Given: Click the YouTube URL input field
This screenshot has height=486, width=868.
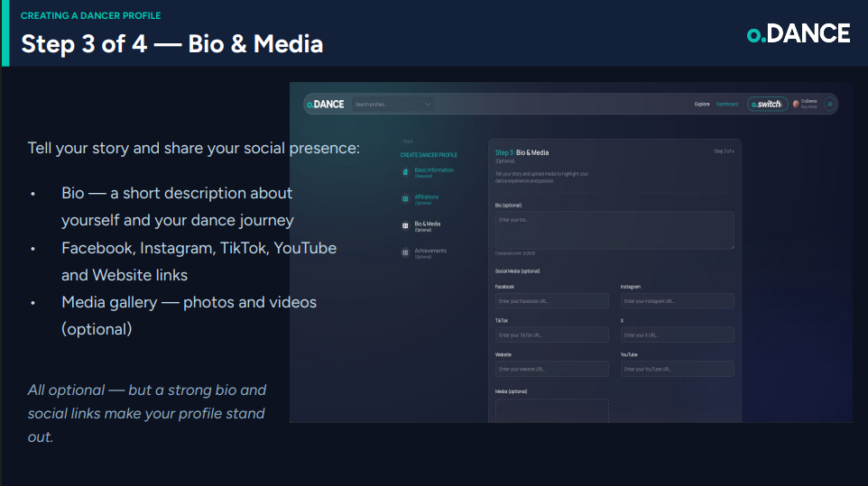Looking at the screenshot, I should pyautogui.click(x=677, y=369).
